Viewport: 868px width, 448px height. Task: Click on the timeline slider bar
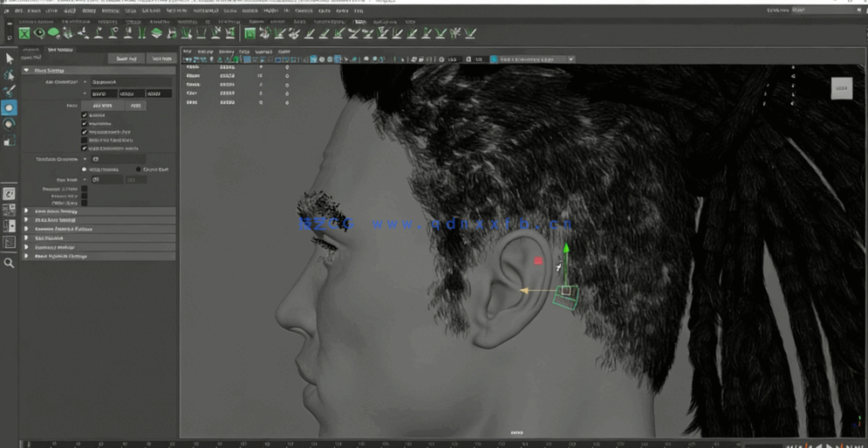393,444
